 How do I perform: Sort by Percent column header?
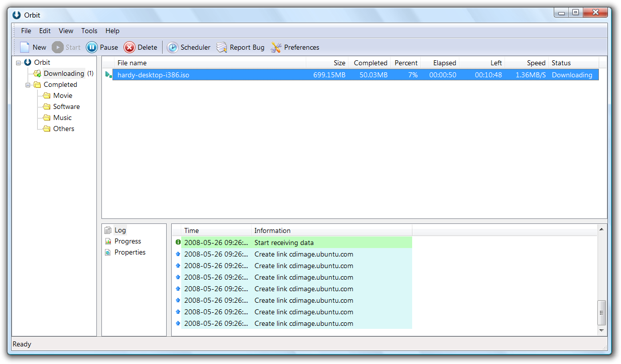[405, 63]
